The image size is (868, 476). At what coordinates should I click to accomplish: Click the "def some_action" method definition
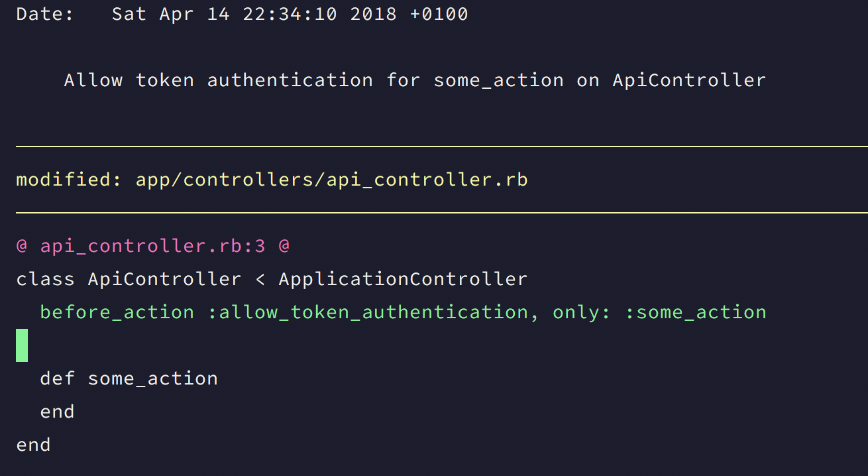(x=129, y=379)
